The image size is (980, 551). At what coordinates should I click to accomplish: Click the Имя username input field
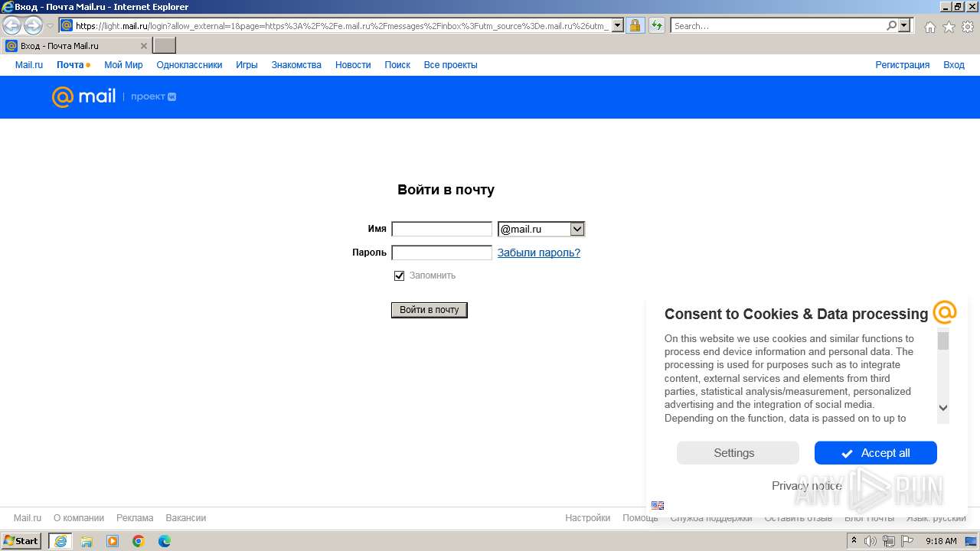(x=442, y=229)
